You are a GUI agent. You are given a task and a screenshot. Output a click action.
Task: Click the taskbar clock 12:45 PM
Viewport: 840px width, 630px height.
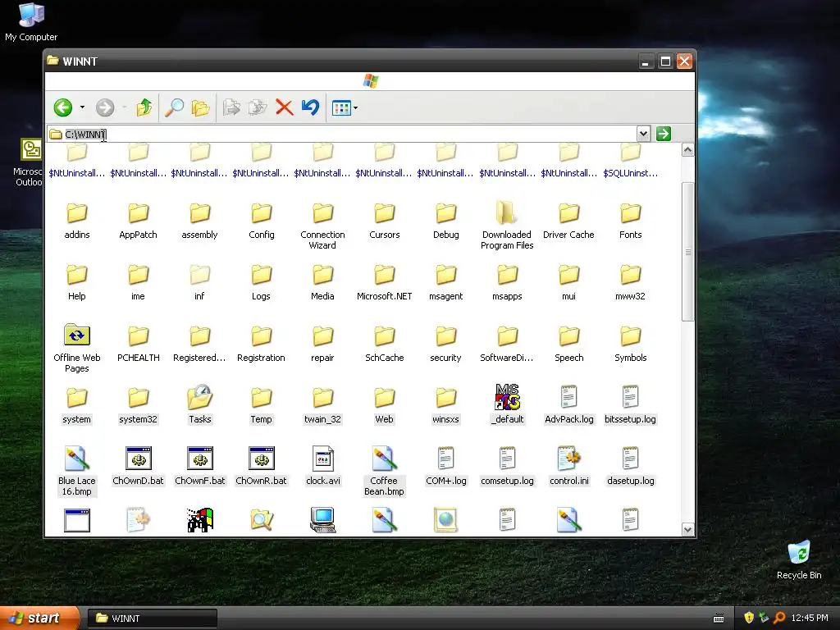point(810,619)
